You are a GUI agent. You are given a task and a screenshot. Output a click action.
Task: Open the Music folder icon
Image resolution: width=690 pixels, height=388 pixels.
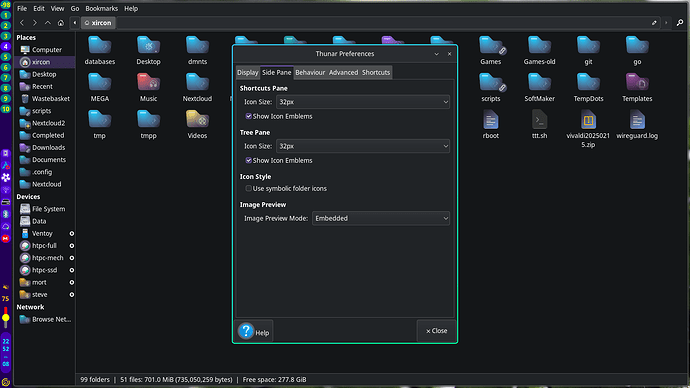tap(148, 87)
